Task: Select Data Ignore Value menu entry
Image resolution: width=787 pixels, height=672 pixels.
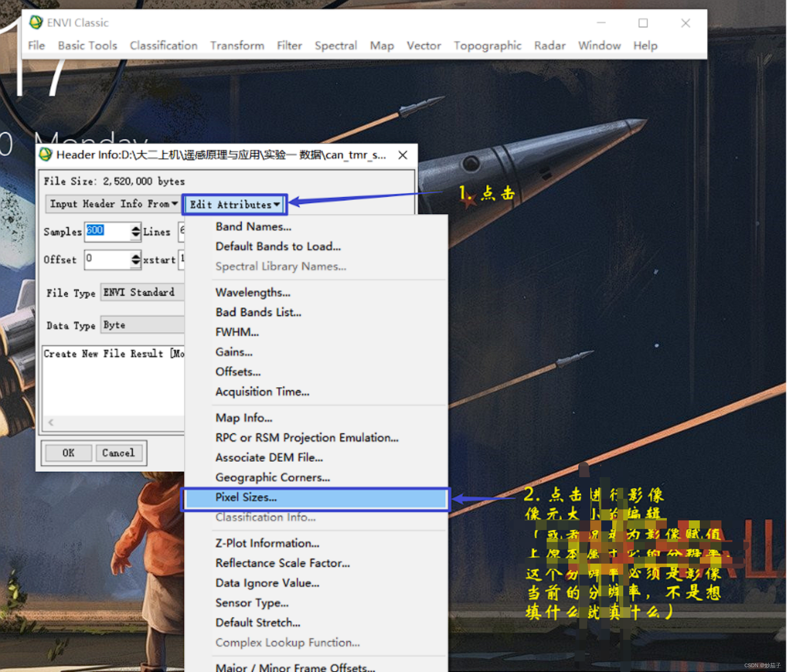Action: [x=267, y=583]
